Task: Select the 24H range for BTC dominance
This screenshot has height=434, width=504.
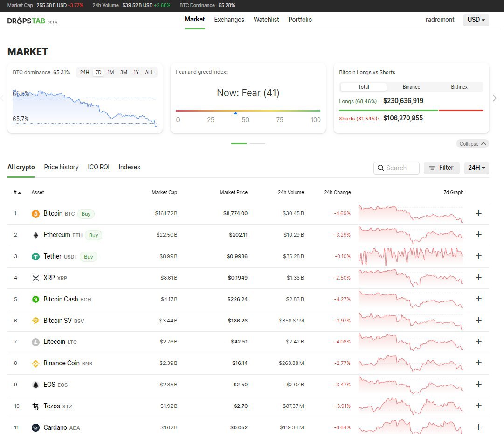Action: click(84, 72)
